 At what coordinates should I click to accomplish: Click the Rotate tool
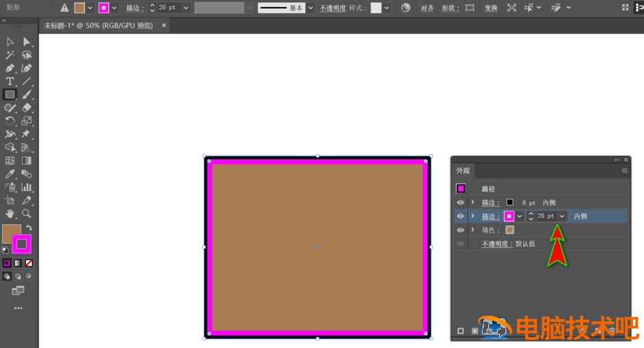click(10, 121)
